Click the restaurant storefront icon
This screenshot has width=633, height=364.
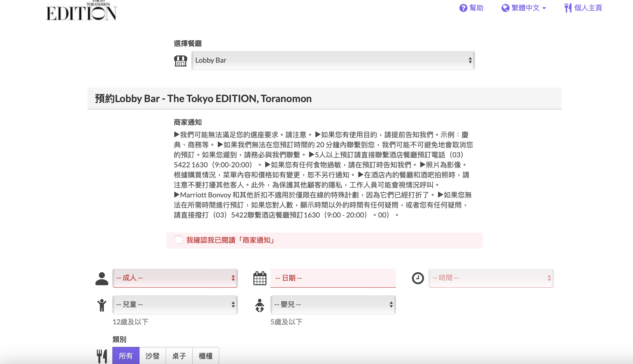pos(181,61)
